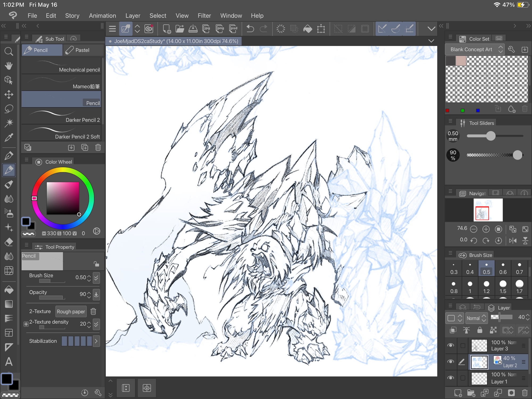532x399 pixels.
Task: Open the Normal blending mode dropdown
Action: (x=476, y=318)
